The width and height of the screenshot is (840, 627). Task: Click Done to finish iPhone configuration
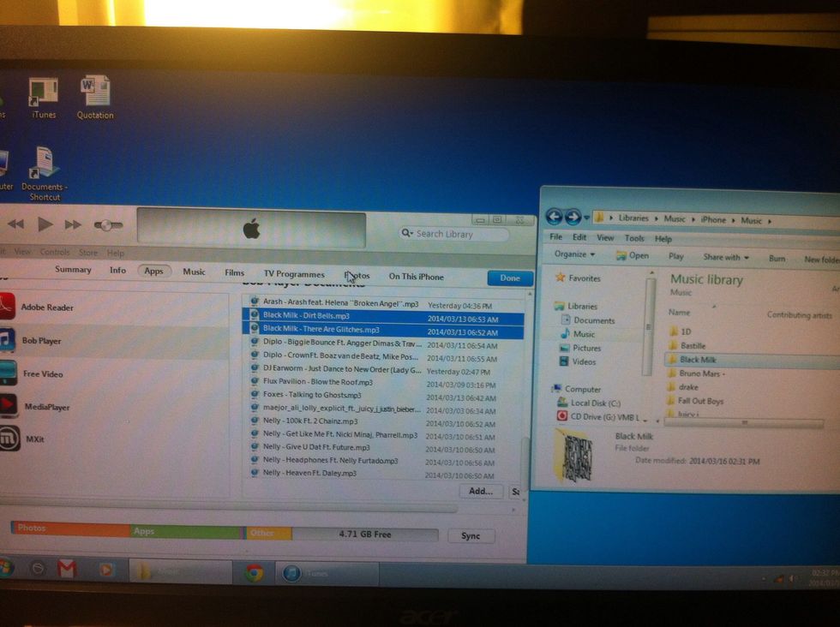pyautogui.click(x=509, y=278)
